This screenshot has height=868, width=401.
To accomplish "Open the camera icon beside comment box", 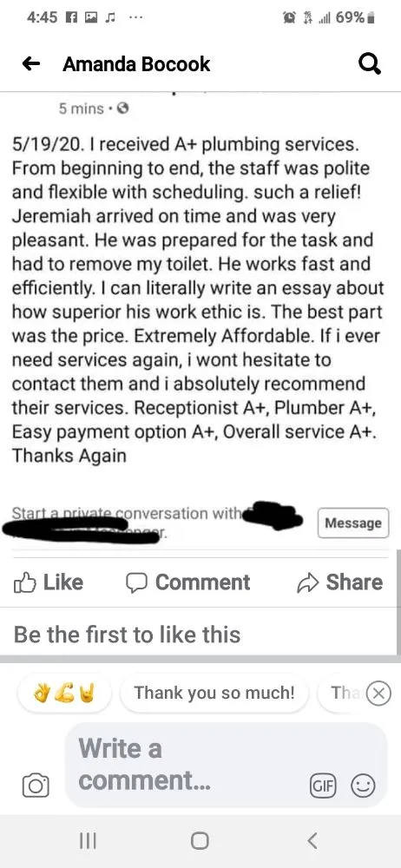I will point(36,785).
